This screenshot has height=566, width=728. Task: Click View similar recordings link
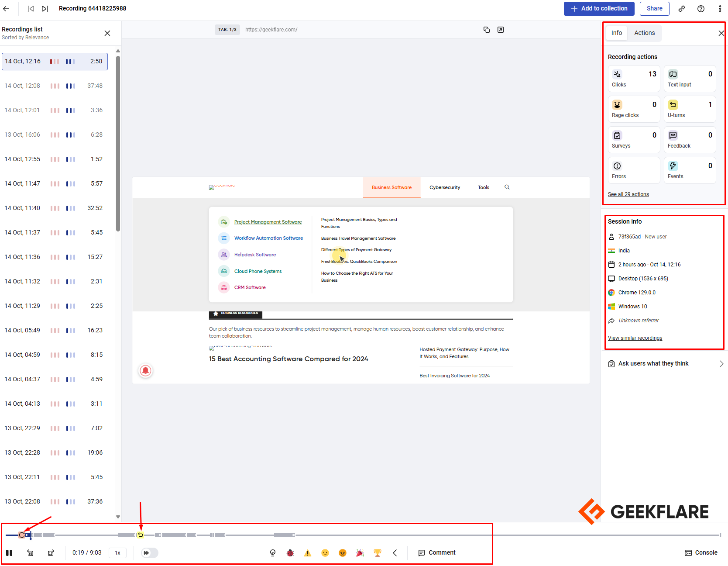coord(635,338)
